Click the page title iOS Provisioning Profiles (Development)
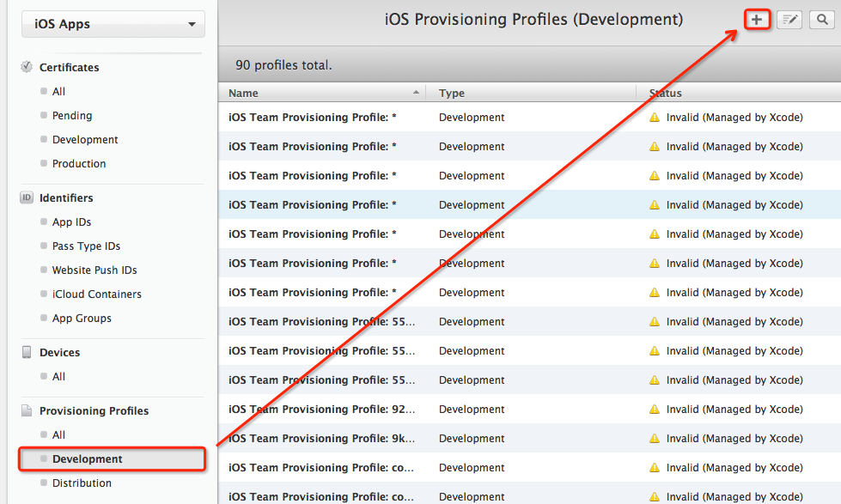841x504 pixels. click(533, 20)
